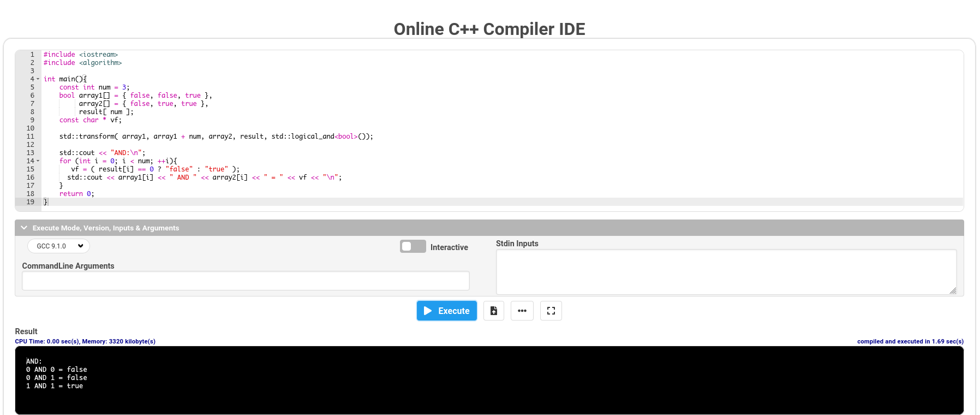Click line number 11 in the gutter
The width and height of the screenshot is (980, 415).
coord(31,137)
